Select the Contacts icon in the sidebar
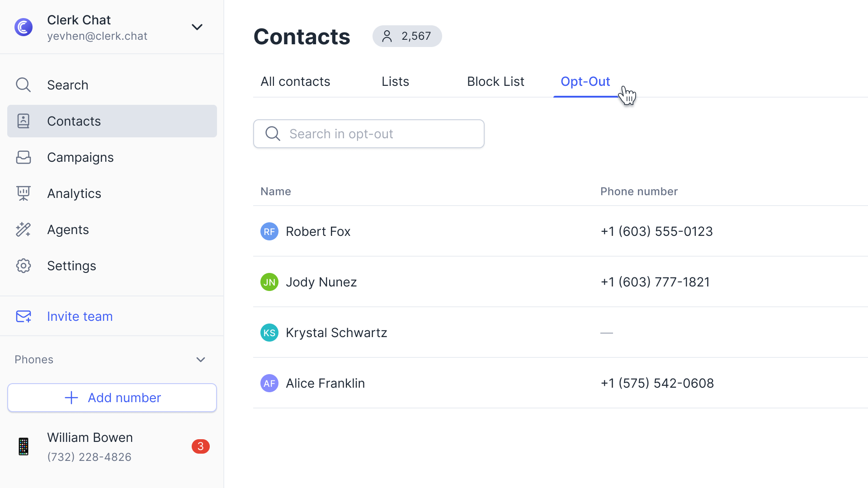The image size is (868, 488). click(x=23, y=121)
